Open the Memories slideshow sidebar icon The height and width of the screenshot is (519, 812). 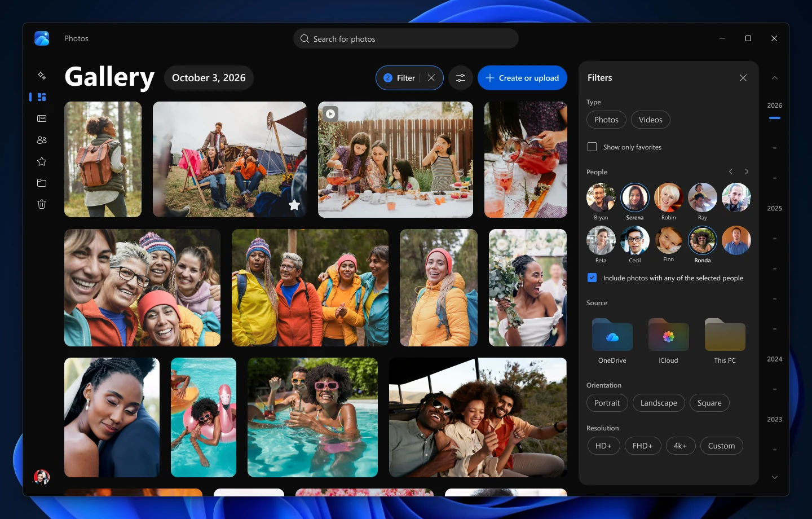(42, 118)
